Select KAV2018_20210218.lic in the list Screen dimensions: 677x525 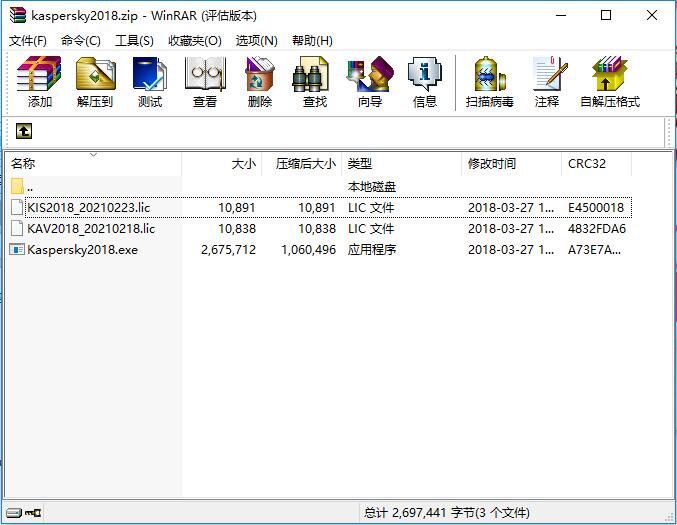click(90, 228)
